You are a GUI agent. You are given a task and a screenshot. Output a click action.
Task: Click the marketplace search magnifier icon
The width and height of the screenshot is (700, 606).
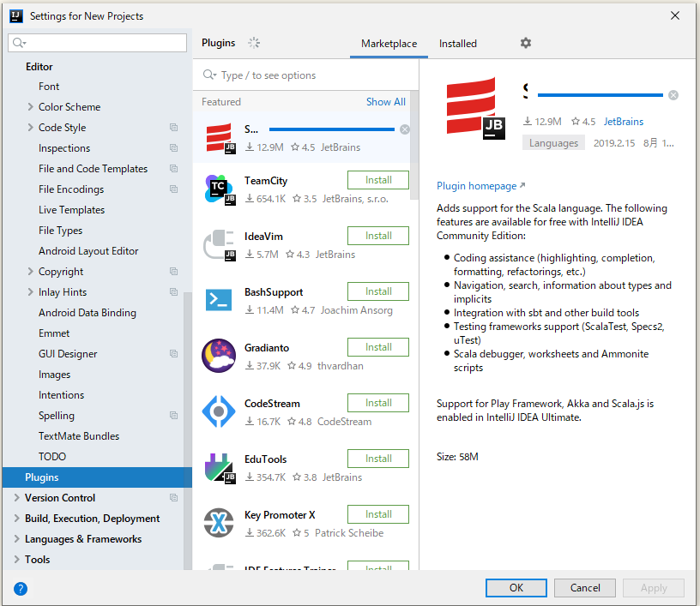pyautogui.click(x=209, y=75)
